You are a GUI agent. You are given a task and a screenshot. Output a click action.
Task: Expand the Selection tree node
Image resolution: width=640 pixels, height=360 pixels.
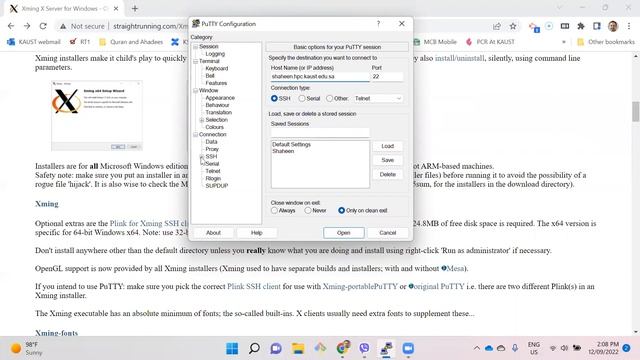(x=202, y=120)
